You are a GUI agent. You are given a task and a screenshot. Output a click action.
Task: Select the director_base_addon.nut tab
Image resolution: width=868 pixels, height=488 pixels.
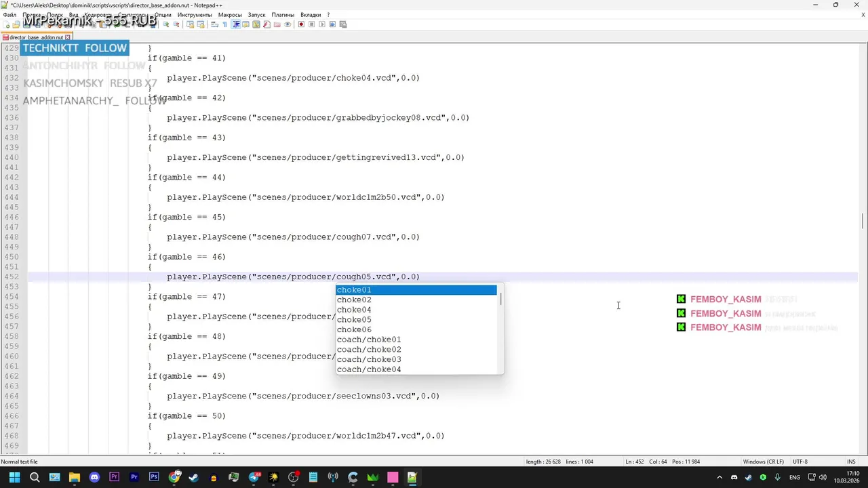tap(36, 37)
